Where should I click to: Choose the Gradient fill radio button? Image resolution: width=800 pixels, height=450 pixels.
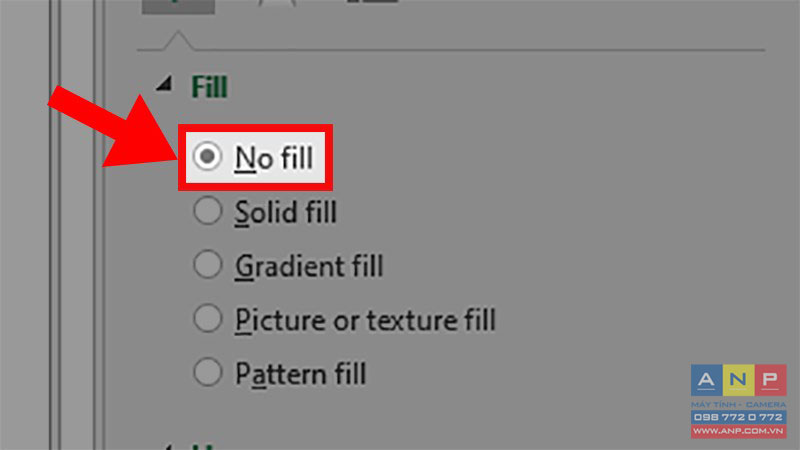click(207, 264)
